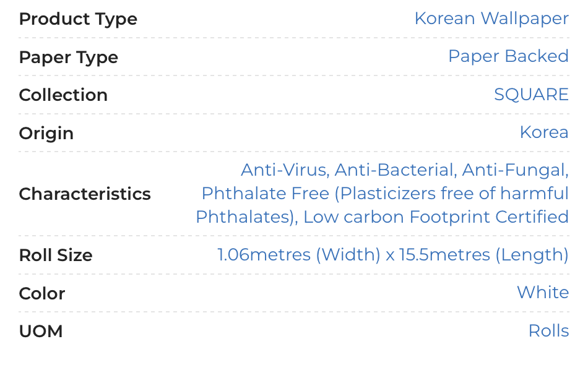Viewport: 588px width, 365px height.
Task: Open the Paper Backed paper type link
Action: pos(509,56)
